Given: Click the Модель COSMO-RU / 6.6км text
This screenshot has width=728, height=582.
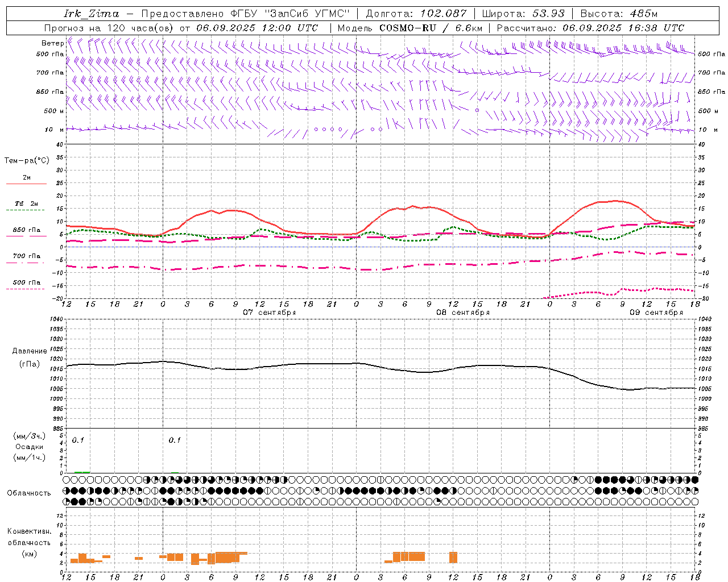Looking at the screenshot, I should pyautogui.click(x=409, y=28).
